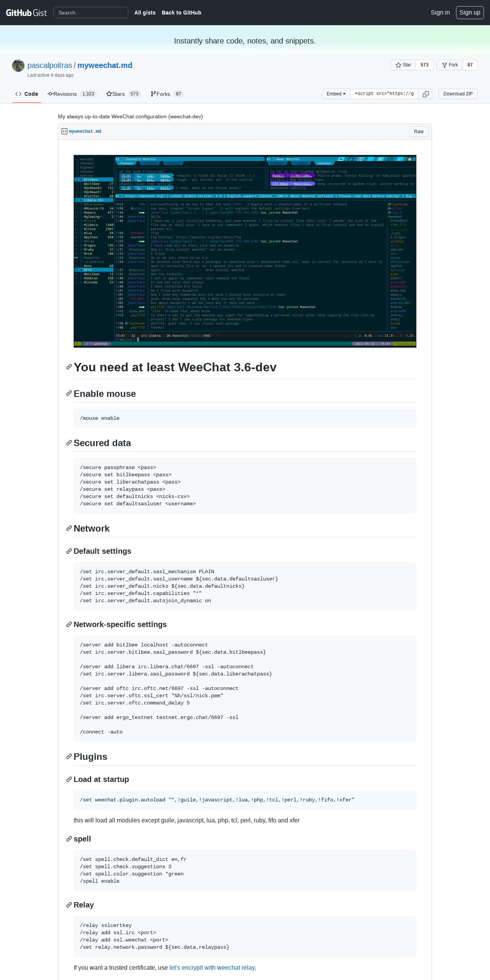
Task: Click anchor icon beside spell heading
Action: click(x=69, y=839)
